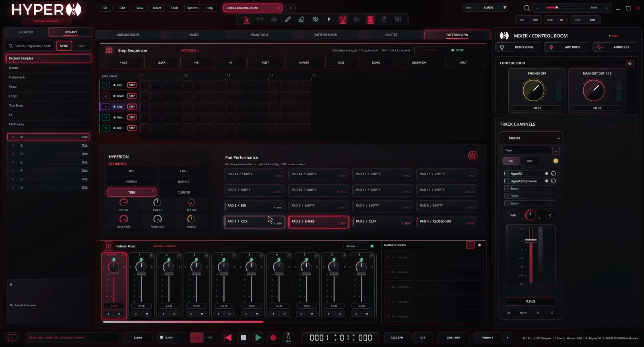Mute the Master channel with the M button
Viewport: 644px width, 347px height.
point(509,313)
